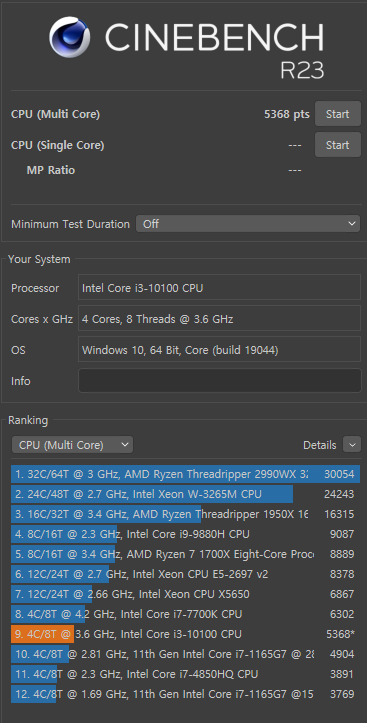367x723 pixels.
Task: Open the Minimum Test Duration dropdown
Action: click(248, 224)
